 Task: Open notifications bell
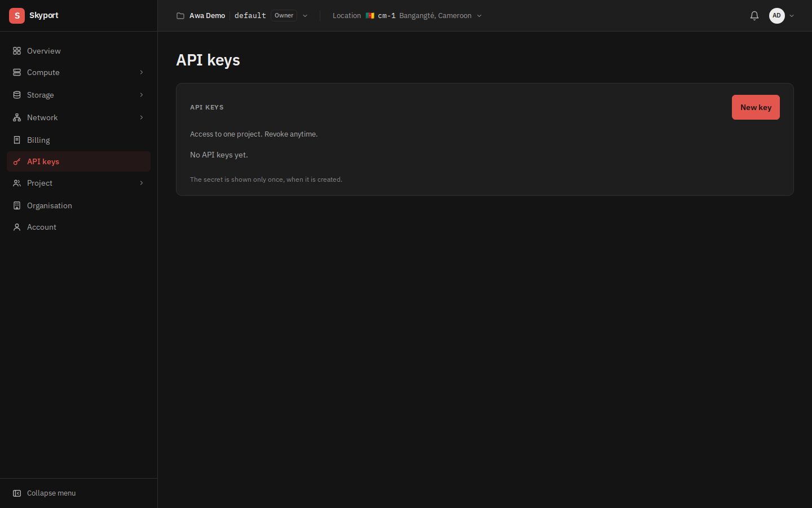pyautogui.click(x=754, y=16)
